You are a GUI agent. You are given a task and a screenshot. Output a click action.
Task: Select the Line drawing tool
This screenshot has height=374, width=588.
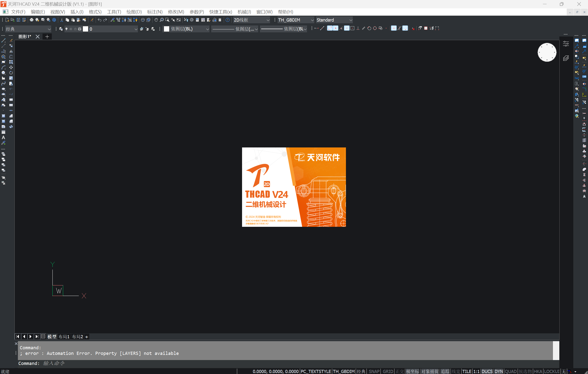click(x=3, y=41)
